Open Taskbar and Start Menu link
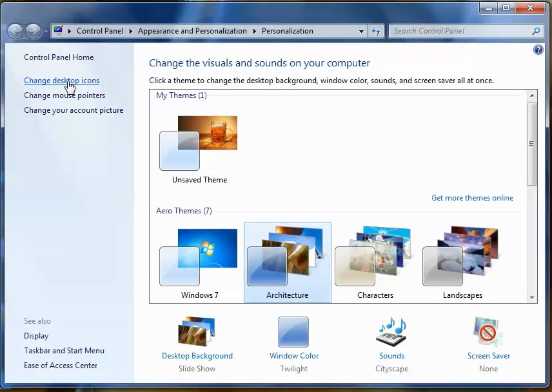 pos(64,351)
